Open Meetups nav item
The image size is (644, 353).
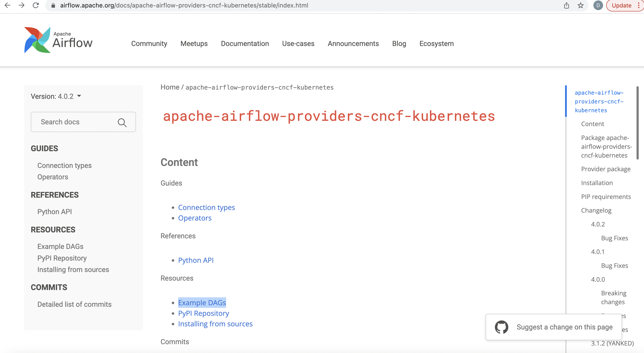pos(194,44)
